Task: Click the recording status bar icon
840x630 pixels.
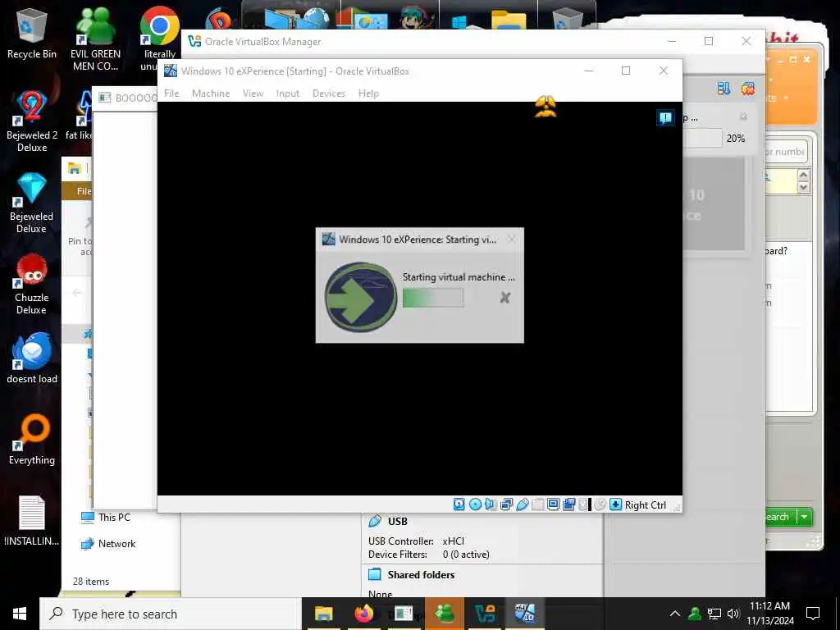Action: click(x=569, y=504)
